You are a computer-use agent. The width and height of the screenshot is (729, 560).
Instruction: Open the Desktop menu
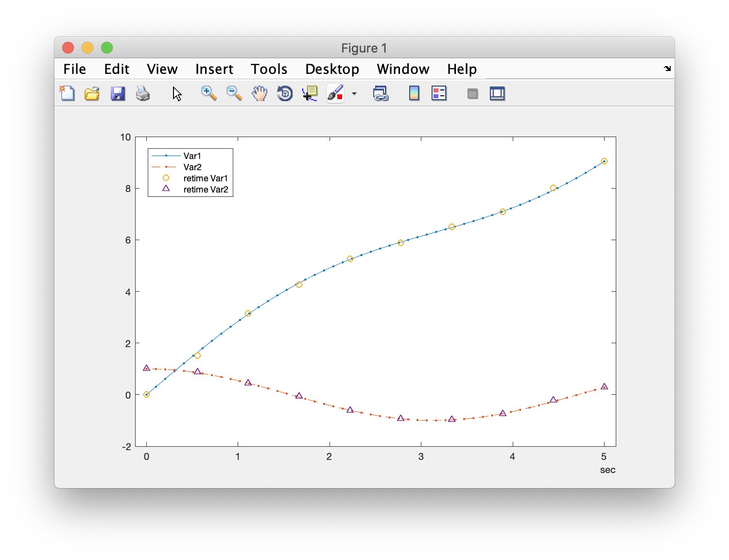pyautogui.click(x=332, y=69)
